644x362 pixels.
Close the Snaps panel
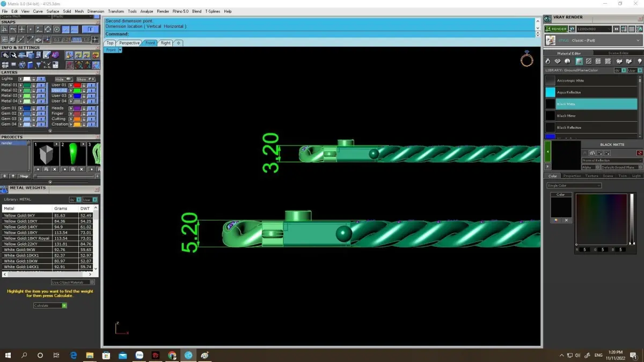97,22
